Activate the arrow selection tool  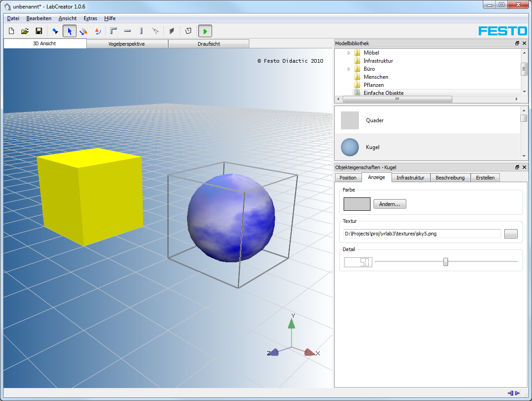(69, 31)
